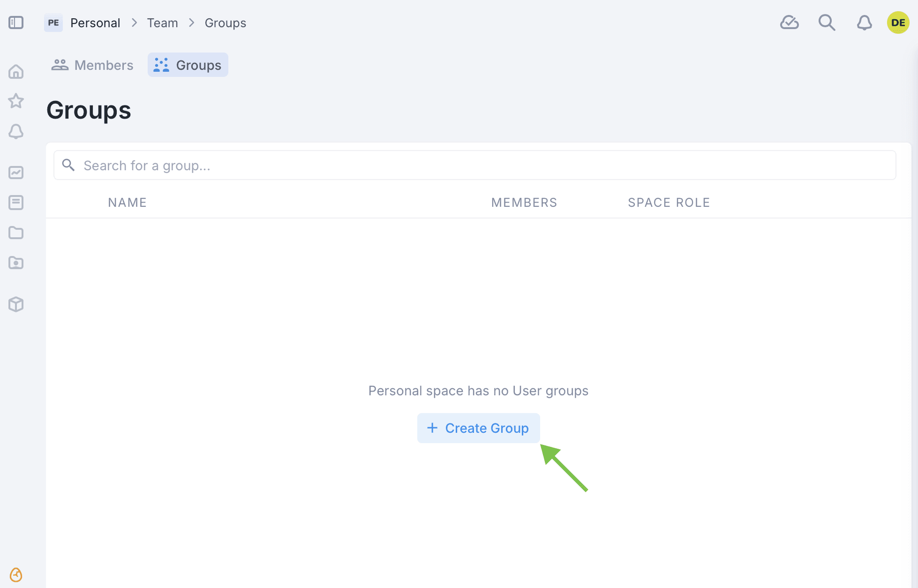Open the Files folder icon in sidebar
The height and width of the screenshot is (588, 918).
pyautogui.click(x=16, y=233)
